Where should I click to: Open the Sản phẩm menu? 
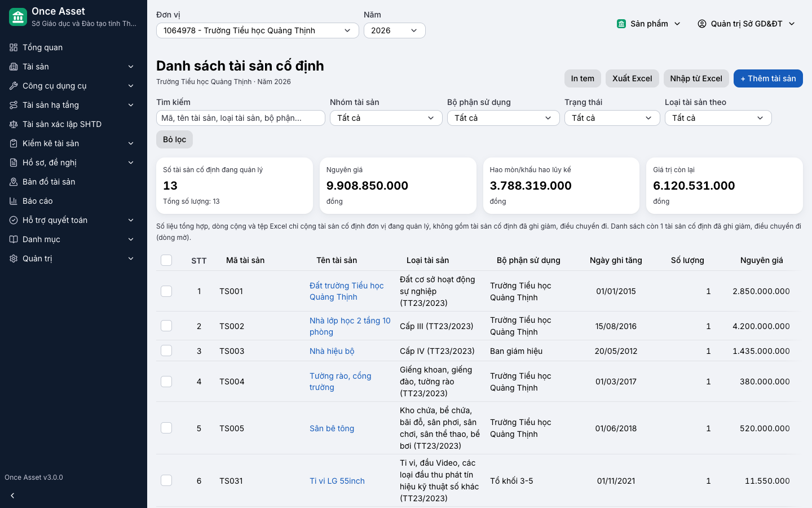pos(649,24)
